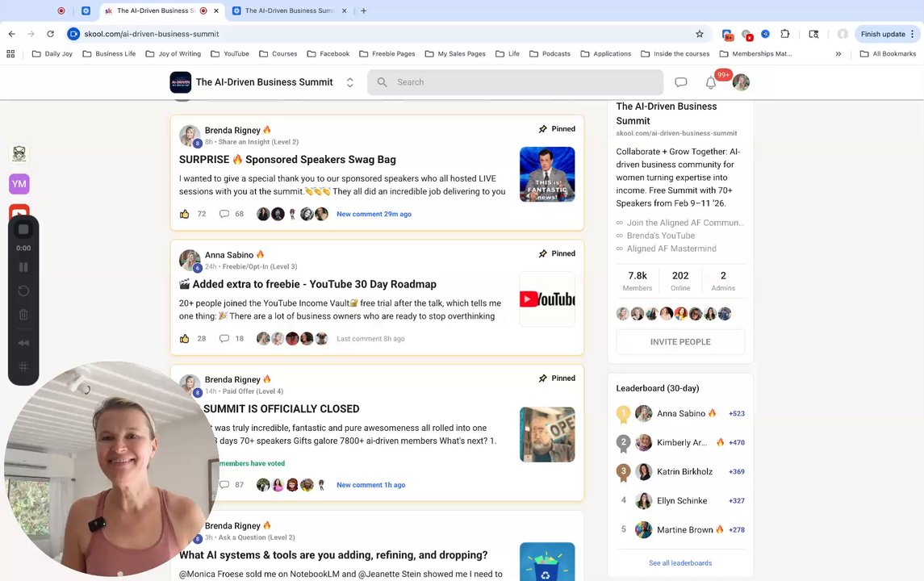924x581 pixels.
Task: Open the Applications bookmark folder
Action: (606, 53)
